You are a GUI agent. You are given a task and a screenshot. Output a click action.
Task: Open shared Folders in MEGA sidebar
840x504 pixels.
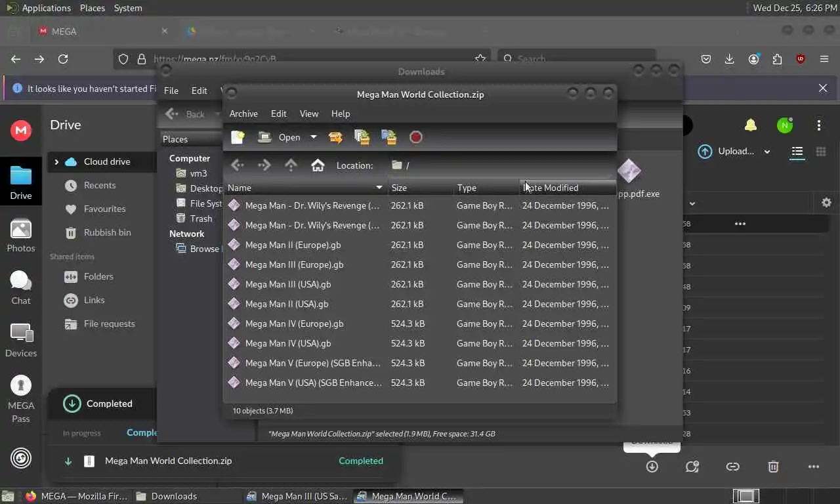click(x=98, y=276)
